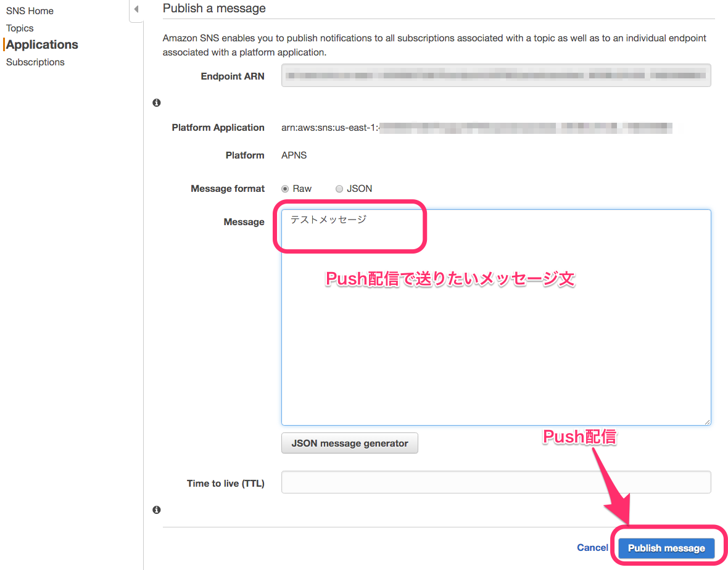Open the Subscriptions page

[x=35, y=62]
